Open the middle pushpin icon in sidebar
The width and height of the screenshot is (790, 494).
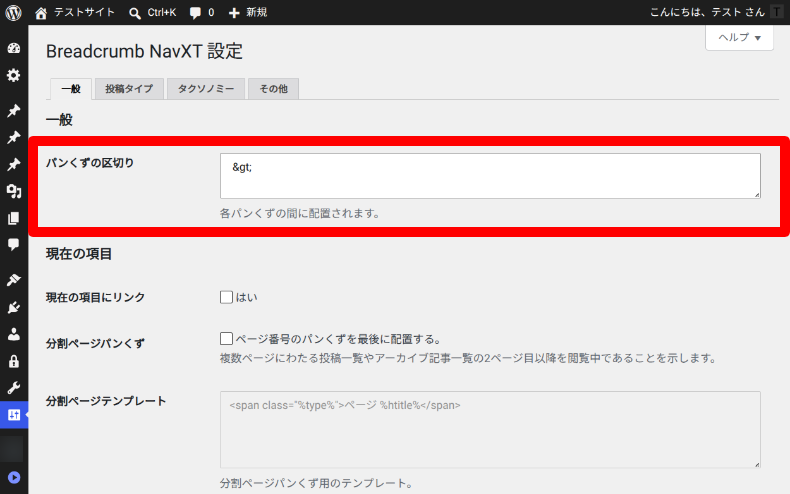coord(14,137)
